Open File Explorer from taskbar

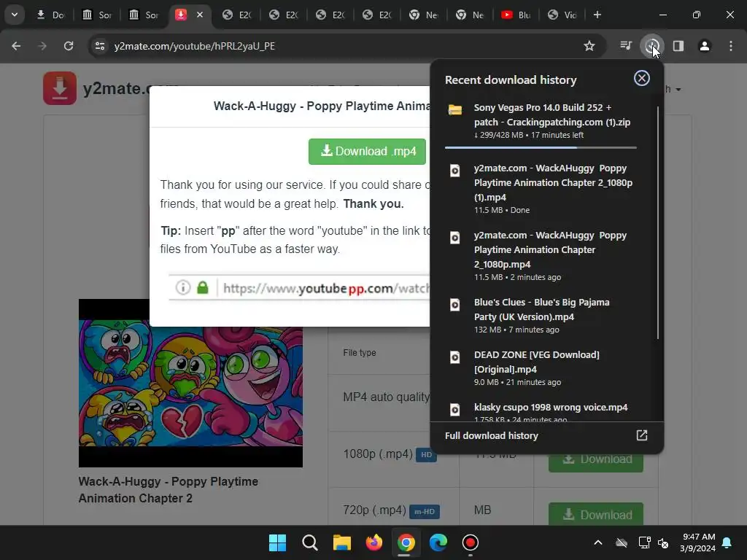341,542
